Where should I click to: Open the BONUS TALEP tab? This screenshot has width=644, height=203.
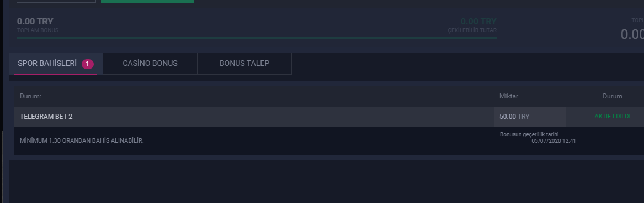pyautogui.click(x=244, y=64)
